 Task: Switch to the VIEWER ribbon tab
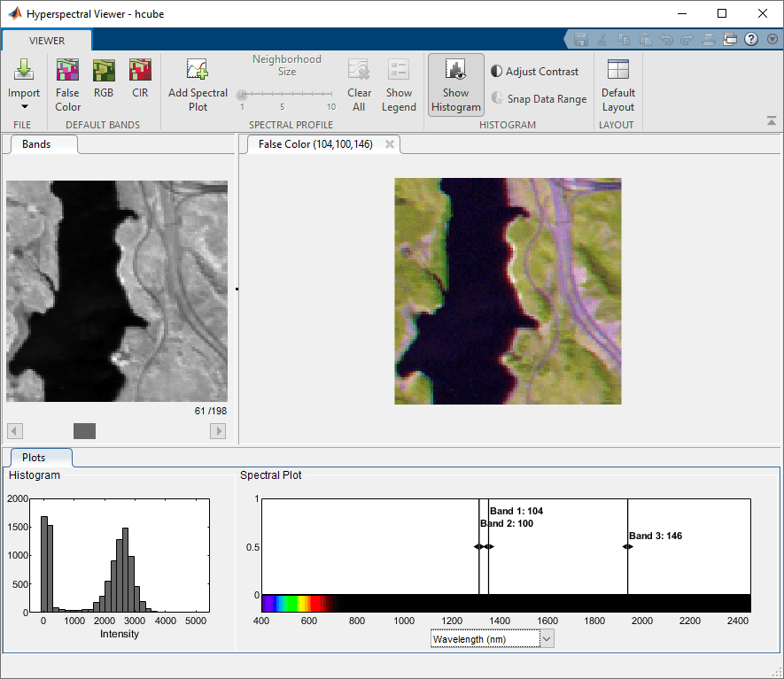point(46,41)
